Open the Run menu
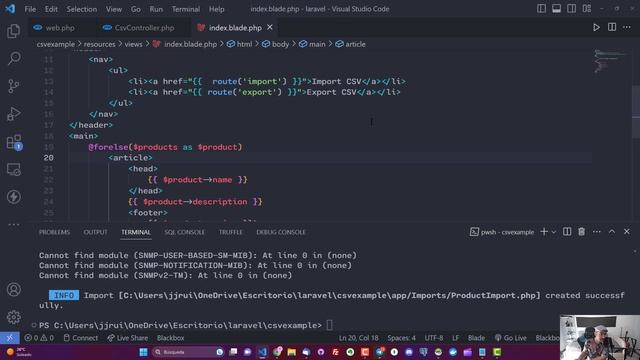This screenshot has width=640, height=360. [156, 9]
